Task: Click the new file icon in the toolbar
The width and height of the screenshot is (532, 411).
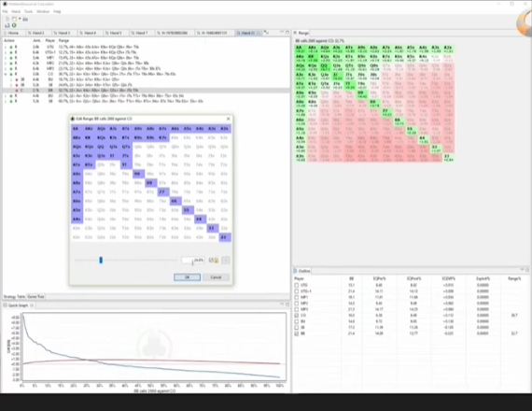Action: (7, 19)
